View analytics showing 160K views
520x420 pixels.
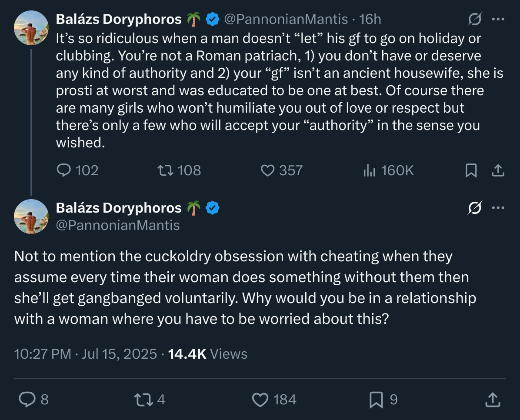pyautogui.click(x=369, y=170)
